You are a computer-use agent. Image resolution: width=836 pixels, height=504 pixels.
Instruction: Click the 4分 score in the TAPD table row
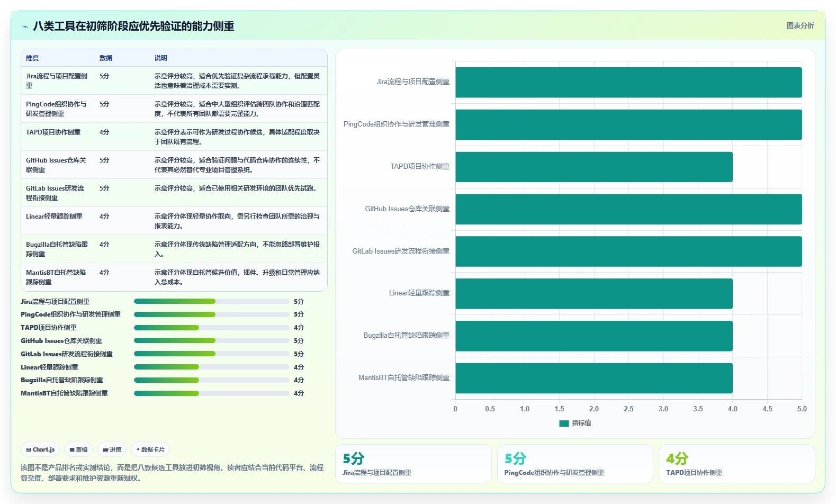104,132
